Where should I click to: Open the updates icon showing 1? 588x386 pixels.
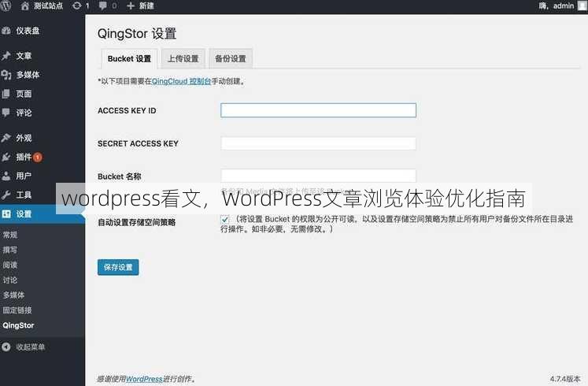(77, 6)
